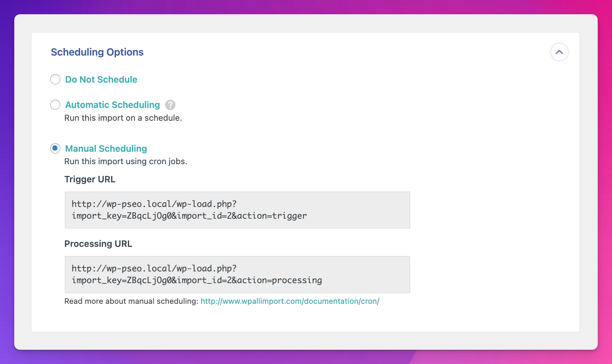Collapse the Scheduling Options panel
The width and height of the screenshot is (612, 364).
(559, 52)
